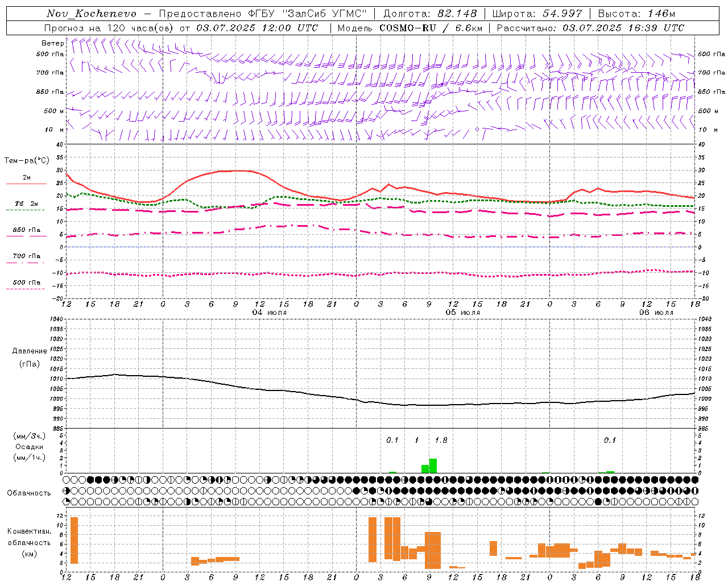Screen dimensions: 728x582
Task: Click the 'Рассчитано: 03.07.2025 16:39 UTC' text
Action: click(x=590, y=28)
